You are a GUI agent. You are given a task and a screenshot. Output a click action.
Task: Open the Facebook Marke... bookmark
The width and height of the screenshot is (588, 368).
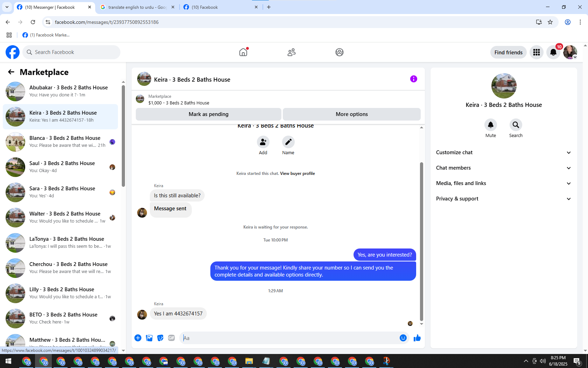46,35
